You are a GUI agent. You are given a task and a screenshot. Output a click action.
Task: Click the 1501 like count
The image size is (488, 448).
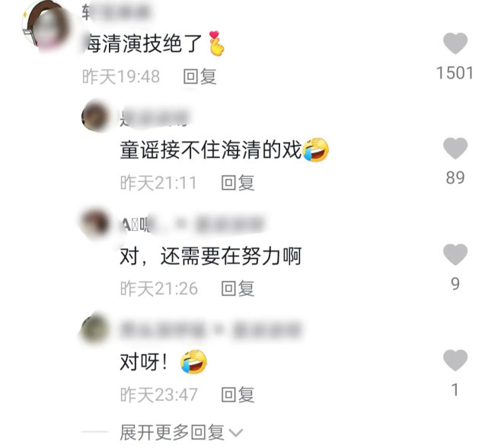tap(455, 73)
